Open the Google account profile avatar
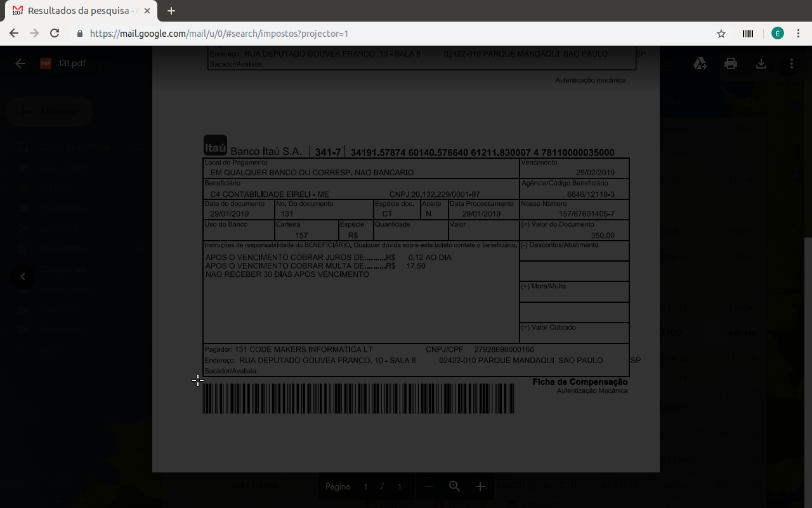This screenshot has height=508, width=812. 778,32
